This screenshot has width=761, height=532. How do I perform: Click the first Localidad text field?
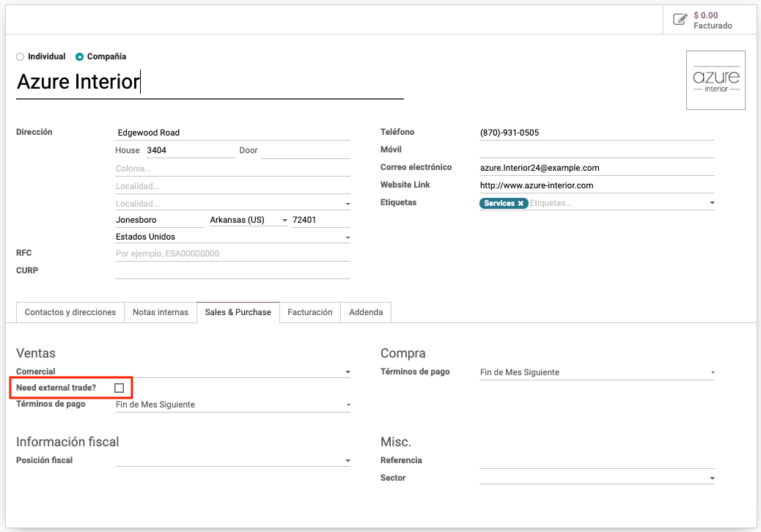[x=232, y=185]
